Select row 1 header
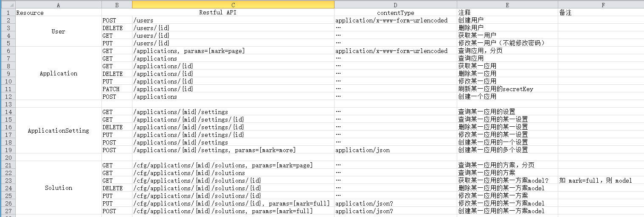Screen dimensions: 644x217 [8, 13]
